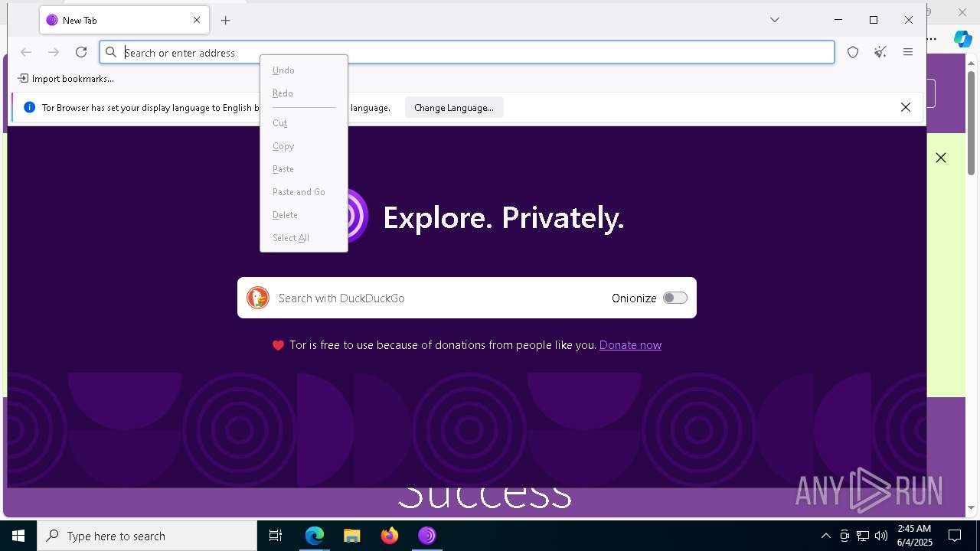Toggle the Onionize switch
This screenshot has height=551, width=980.
pos(675,298)
